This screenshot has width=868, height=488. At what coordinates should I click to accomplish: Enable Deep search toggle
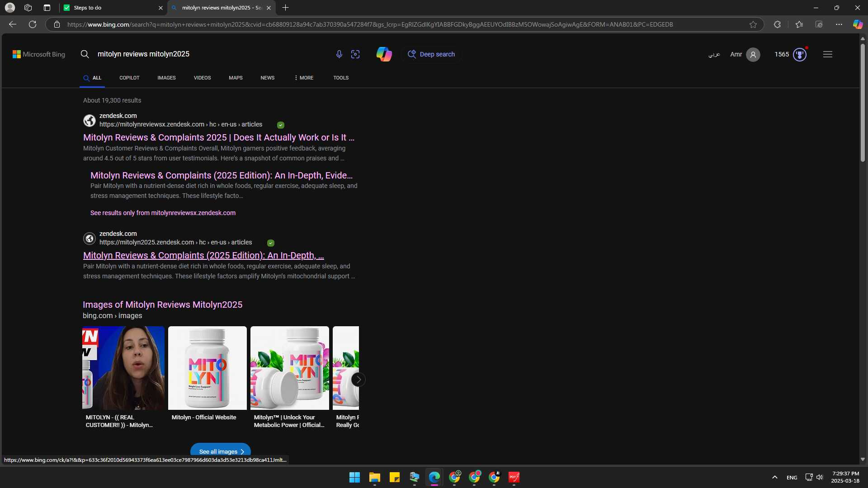point(432,54)
